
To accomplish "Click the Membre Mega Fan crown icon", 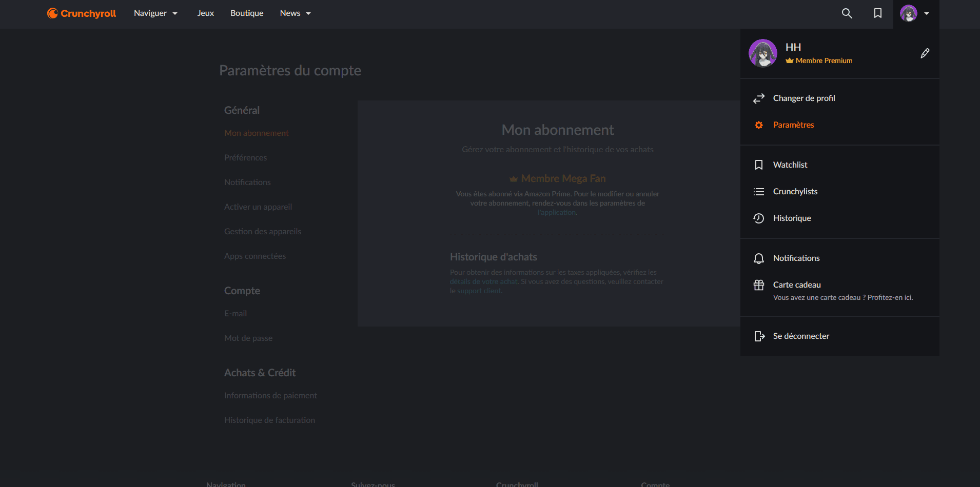I will coord(514,179).
